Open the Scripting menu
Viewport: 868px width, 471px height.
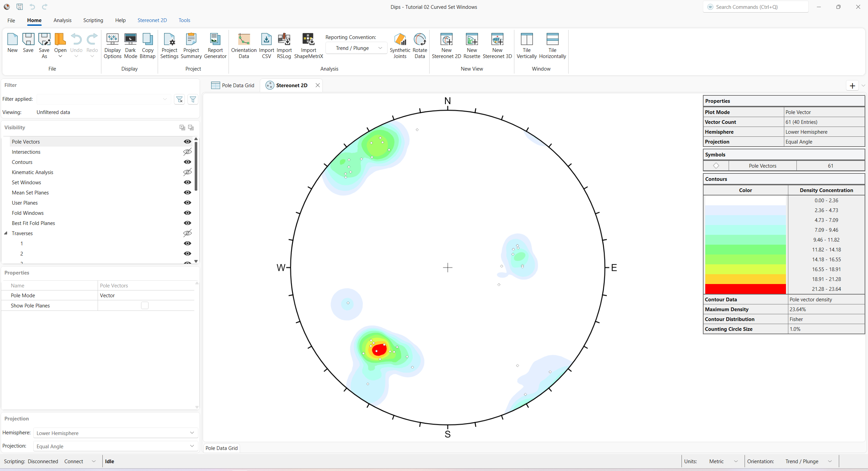[x=93, y=20]
